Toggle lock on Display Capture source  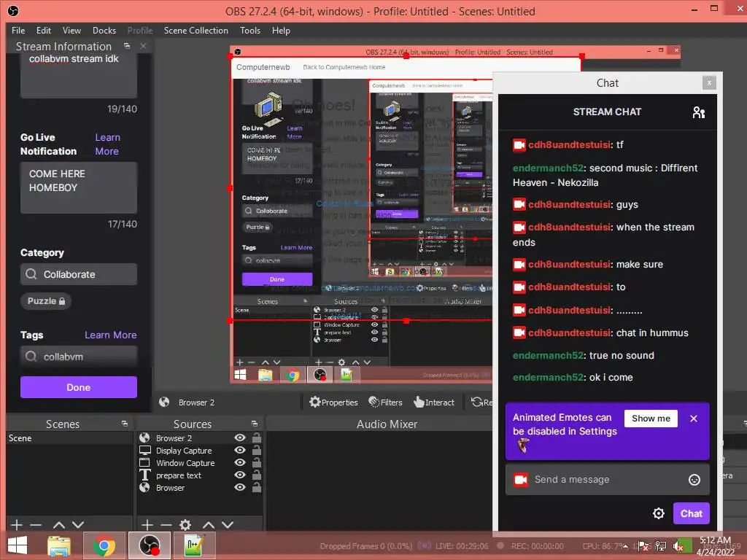[256, 449]
